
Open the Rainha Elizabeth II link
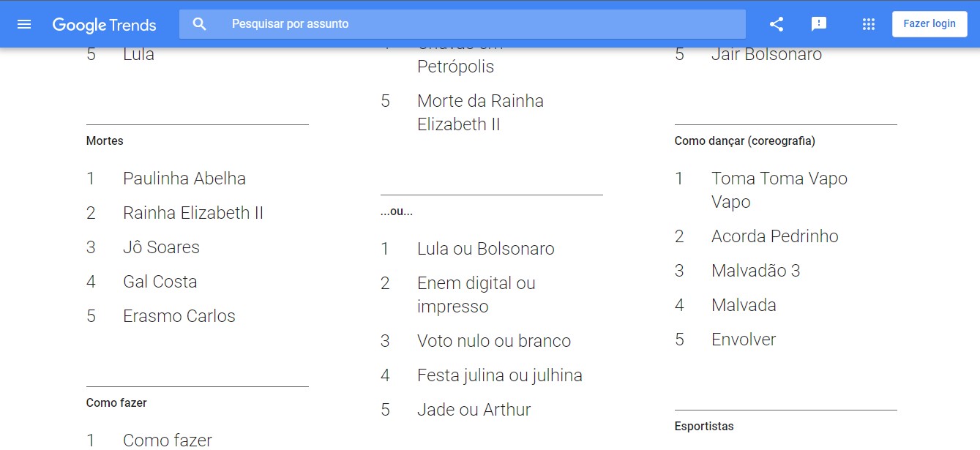coord(193,213)
